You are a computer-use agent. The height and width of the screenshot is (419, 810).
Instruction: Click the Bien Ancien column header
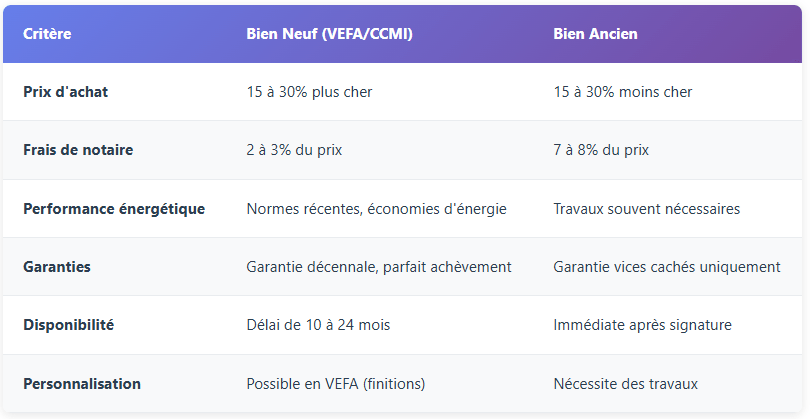(595, 34)
